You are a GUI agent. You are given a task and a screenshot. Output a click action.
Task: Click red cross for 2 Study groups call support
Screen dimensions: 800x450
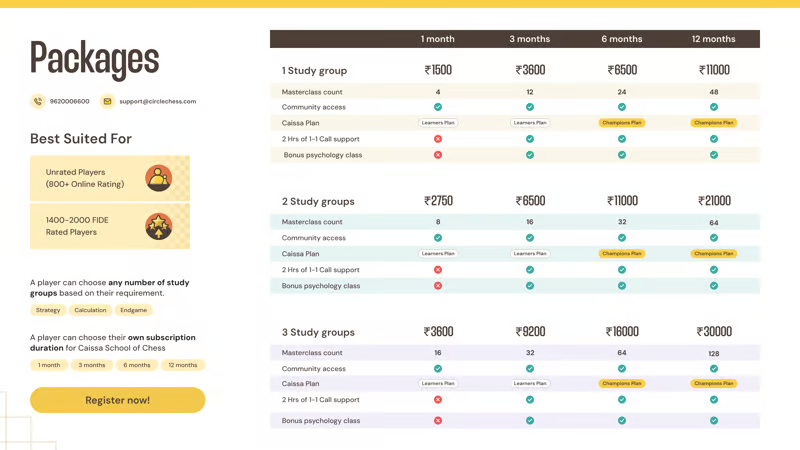tap(438, 269)
